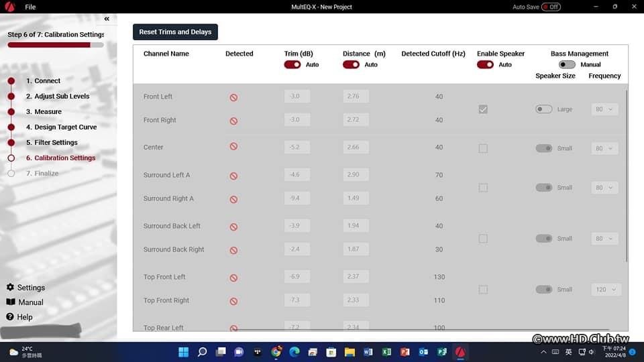Image resolution: width=644 pixels, height=362 pixels.
Task: Open Microsoft Store from taskbar
Action: click(331, 352)
